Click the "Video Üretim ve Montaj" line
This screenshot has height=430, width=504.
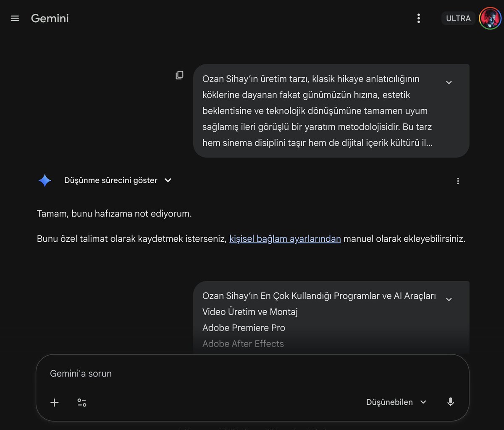(x=250, y=312)
